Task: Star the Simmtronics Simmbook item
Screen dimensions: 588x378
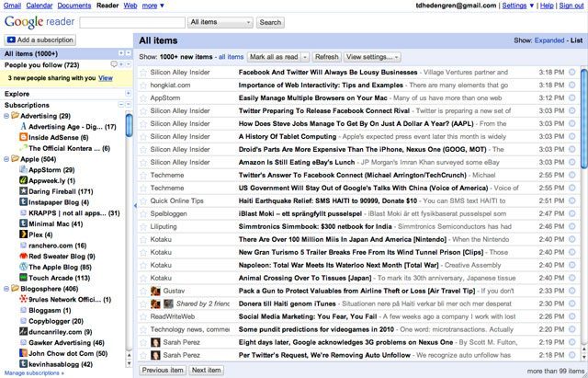Action: [x=143, y=227]
